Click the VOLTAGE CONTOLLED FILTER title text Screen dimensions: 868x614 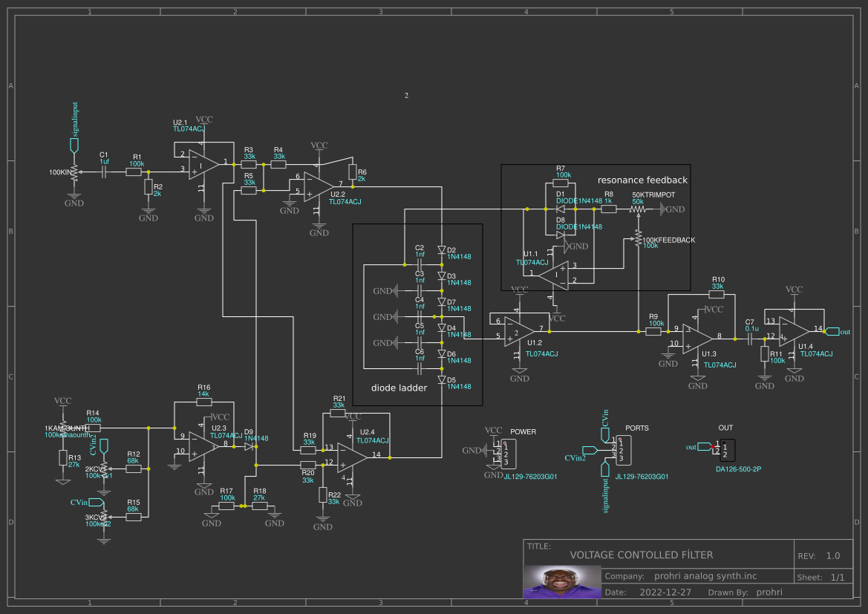[642, 555]
